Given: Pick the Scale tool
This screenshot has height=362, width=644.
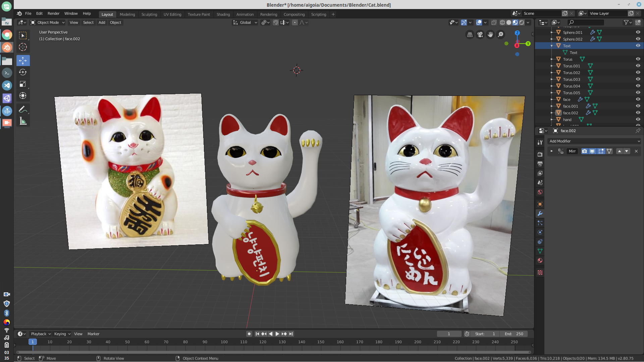Looking at the screenshot, I should click(23, 84).
